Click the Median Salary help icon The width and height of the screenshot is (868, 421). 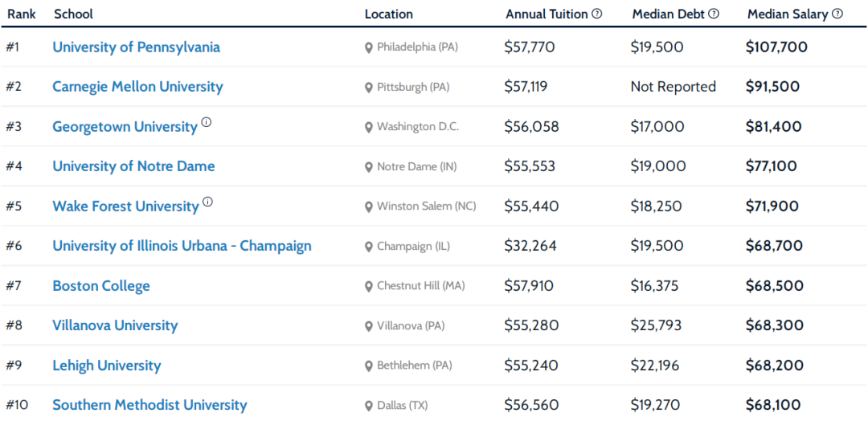pos(837,14)
